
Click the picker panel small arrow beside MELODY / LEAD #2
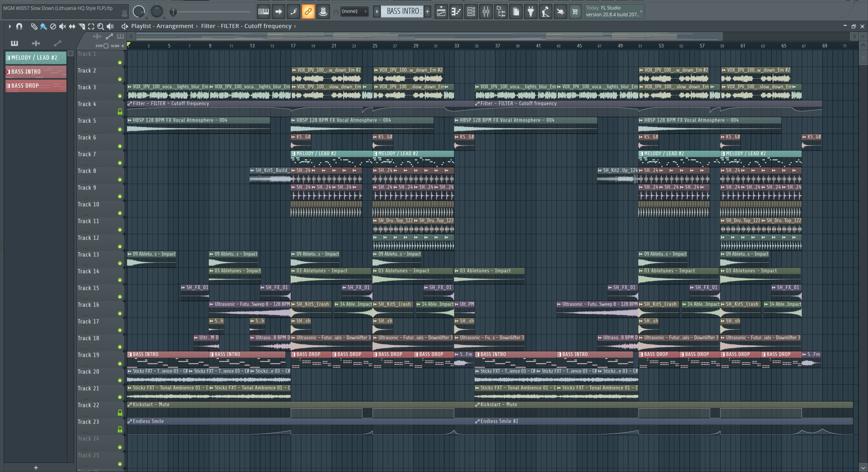click(x=71, y=53)
